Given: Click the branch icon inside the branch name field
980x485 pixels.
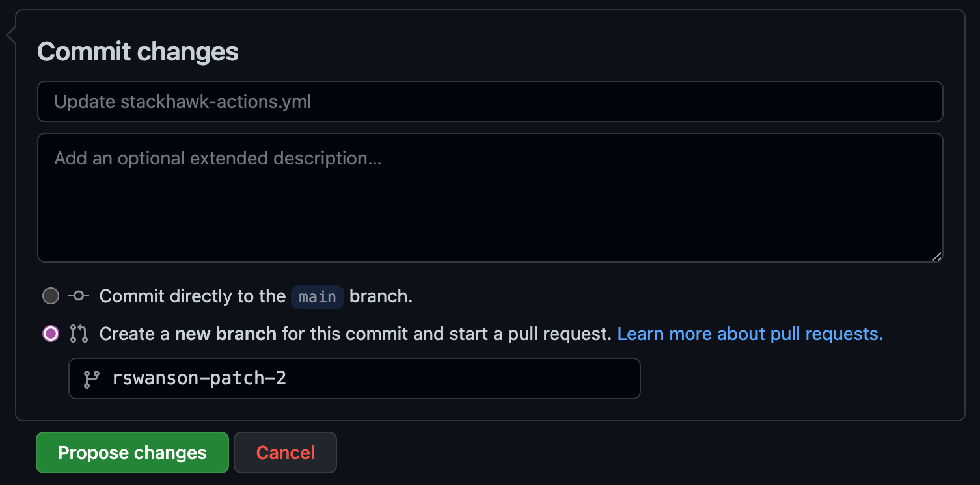Looking at the screenshot, I should click(x=92, y=378).
